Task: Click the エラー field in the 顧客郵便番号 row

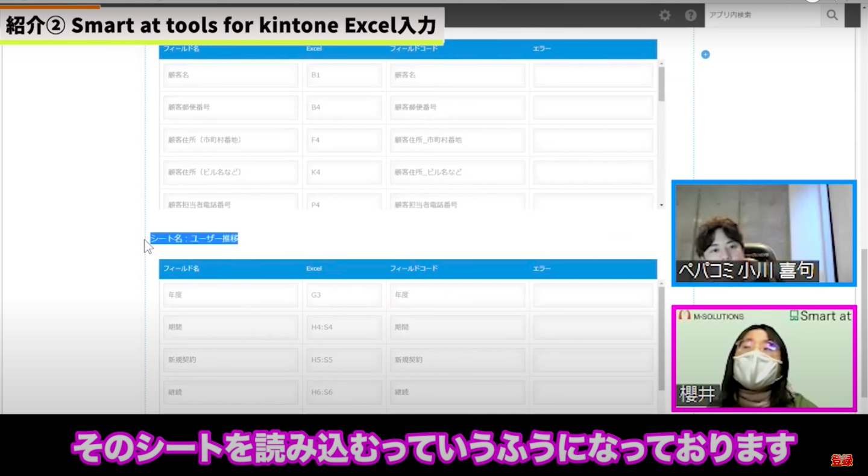Action: (x=593, y=107)
